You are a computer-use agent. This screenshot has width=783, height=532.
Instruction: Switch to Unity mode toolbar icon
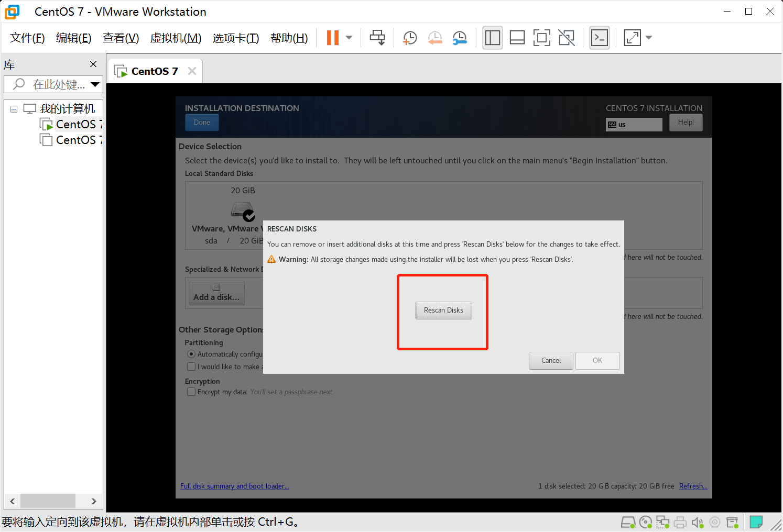(567, 38)
